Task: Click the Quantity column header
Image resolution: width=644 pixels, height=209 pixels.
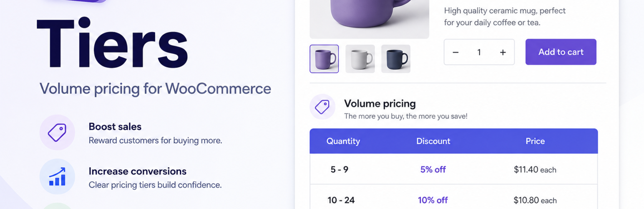Action: pyautogui.click(x=343, y=141)
